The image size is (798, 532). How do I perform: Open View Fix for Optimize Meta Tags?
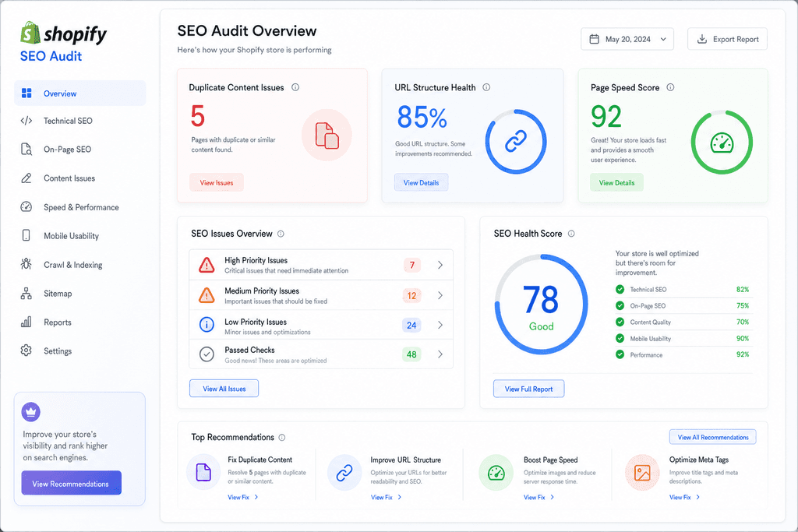tap(684, 498)
